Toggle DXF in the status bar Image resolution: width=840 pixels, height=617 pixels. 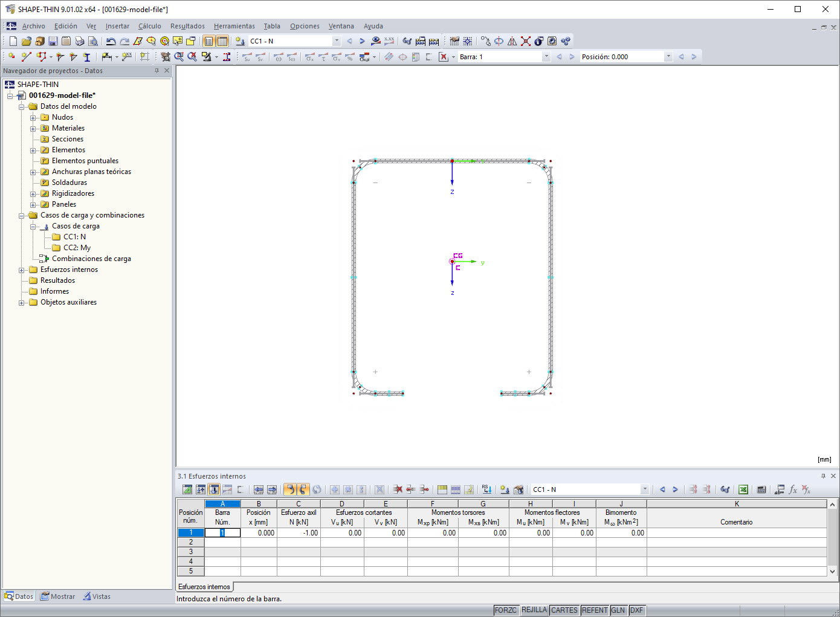[x=637, y=610]
